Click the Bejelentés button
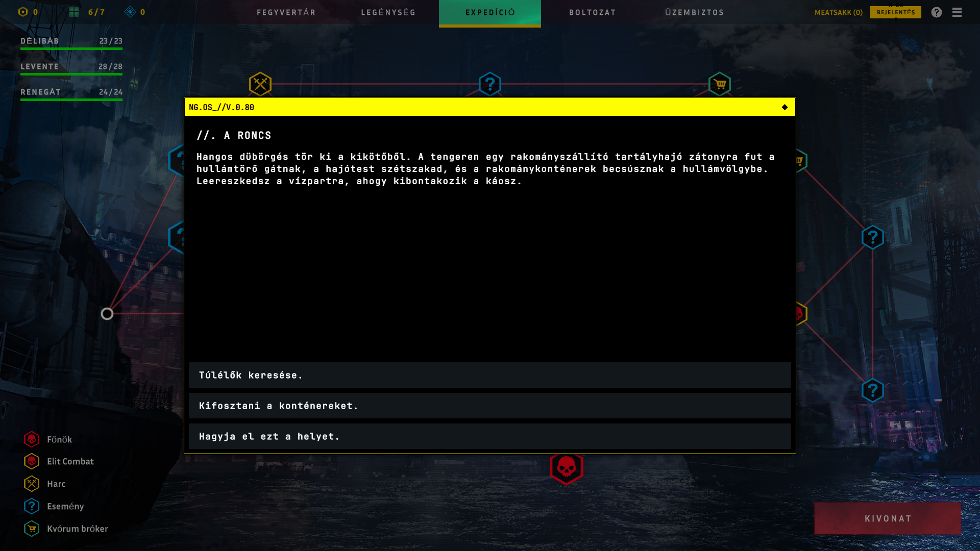Image resolution: width=980 pixels, height=551 pixels. pos(895,12)
